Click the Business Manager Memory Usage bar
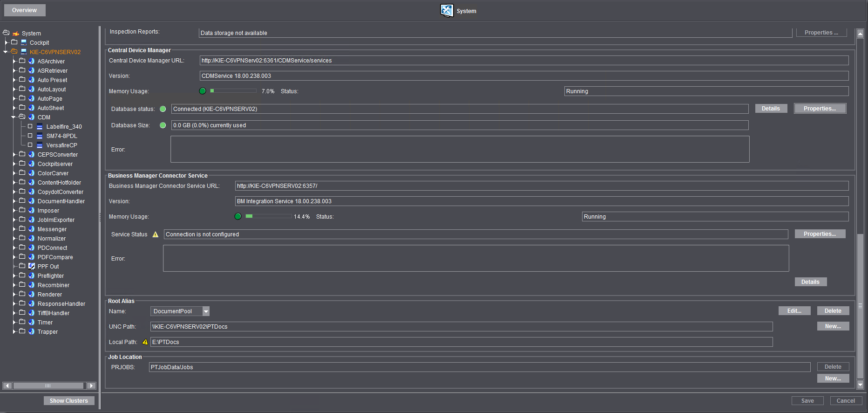 click(x=269, y=216)
